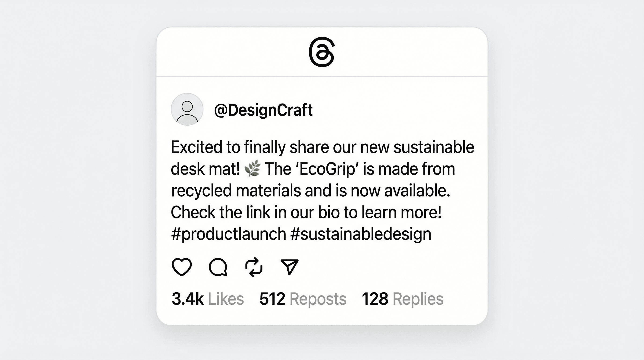This screenshot has width=644, height=360.
Task: Open the @DesignCraft username
Action: [263, 110]
